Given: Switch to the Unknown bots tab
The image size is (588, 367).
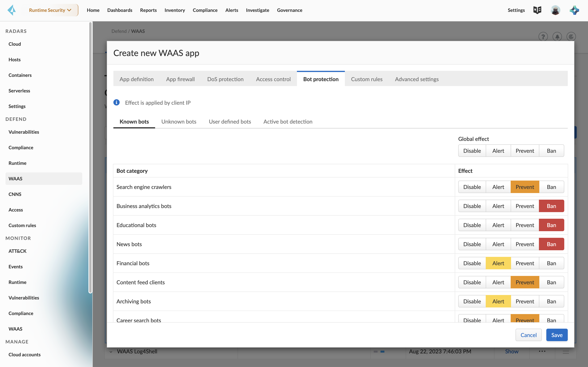Looking at the screenshot, I should (x=179, y=122).
